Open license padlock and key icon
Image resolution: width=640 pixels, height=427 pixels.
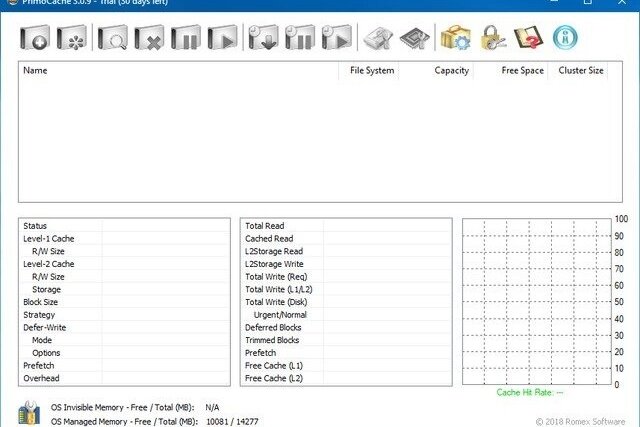(x=493, y=38)
